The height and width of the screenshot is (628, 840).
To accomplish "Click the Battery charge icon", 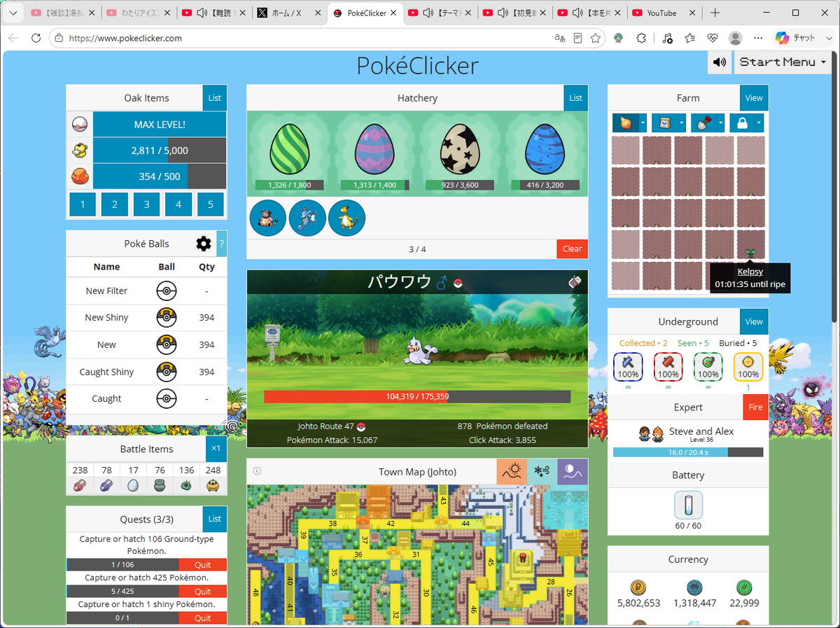I will tap(688, 505).
